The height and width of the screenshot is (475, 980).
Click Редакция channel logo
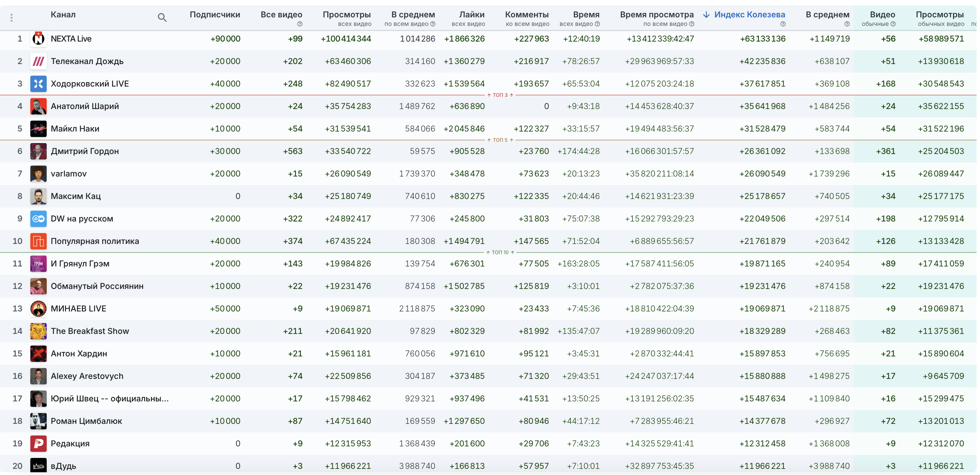click(39, 443)
